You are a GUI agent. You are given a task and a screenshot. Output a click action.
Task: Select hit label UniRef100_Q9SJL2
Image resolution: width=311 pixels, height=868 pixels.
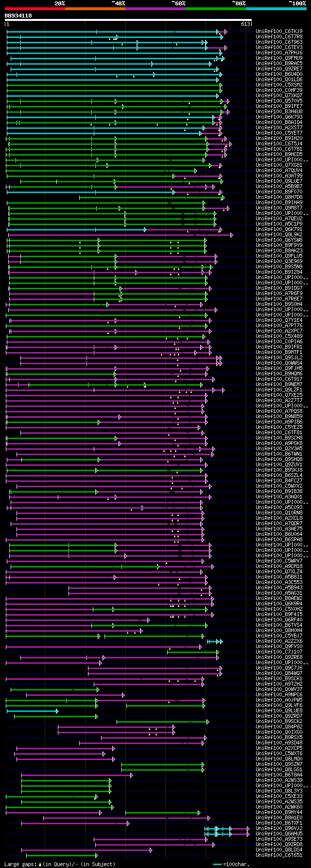[279, 357]
